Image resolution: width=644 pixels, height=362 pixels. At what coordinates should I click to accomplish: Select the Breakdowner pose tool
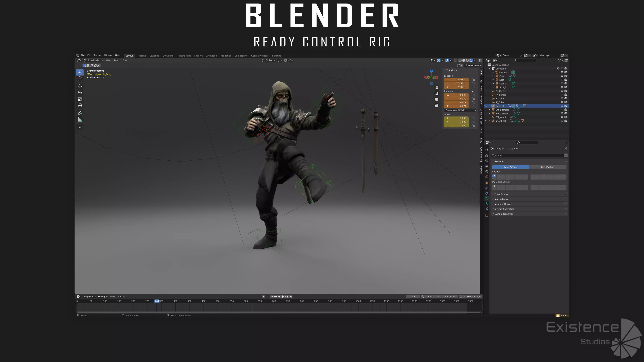tap(80, 127)
